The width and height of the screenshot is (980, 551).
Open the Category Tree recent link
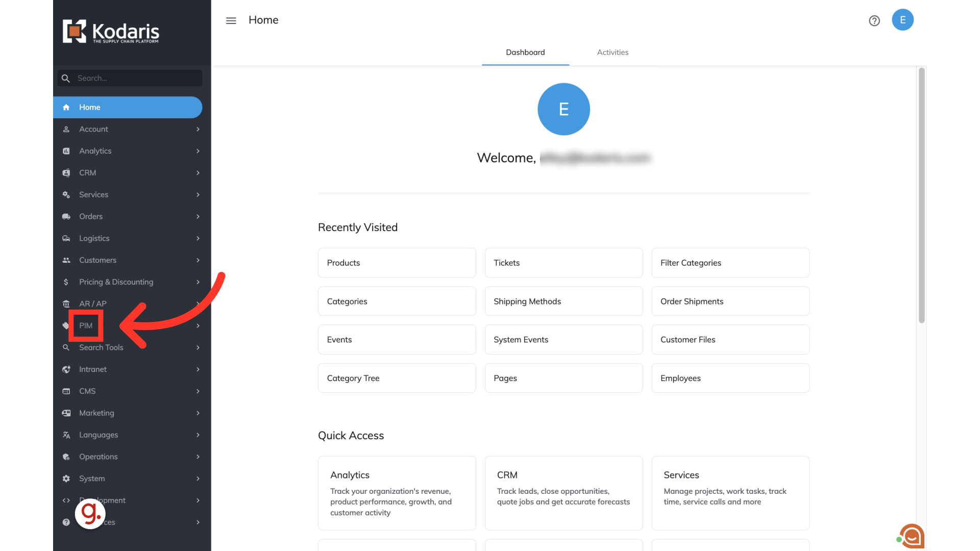397,378
